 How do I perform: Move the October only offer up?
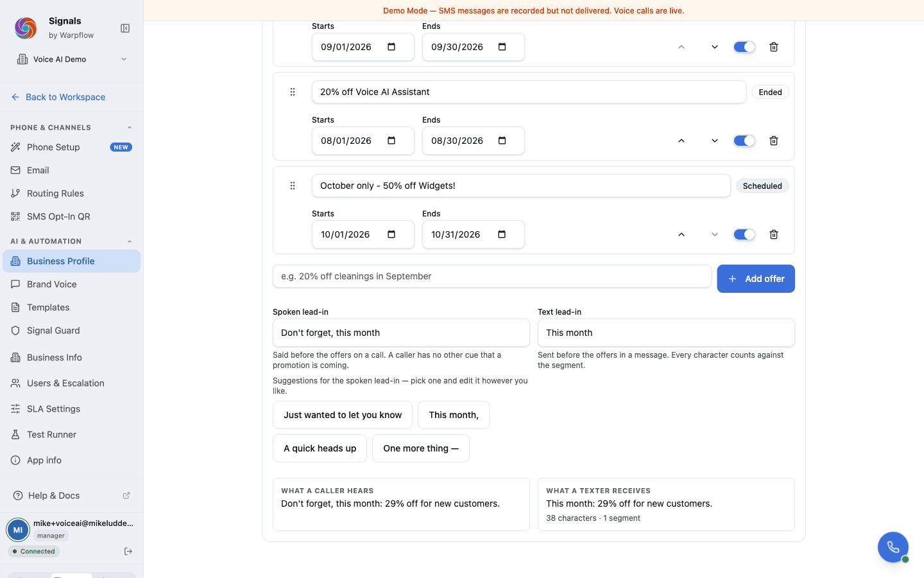[681, 234]
